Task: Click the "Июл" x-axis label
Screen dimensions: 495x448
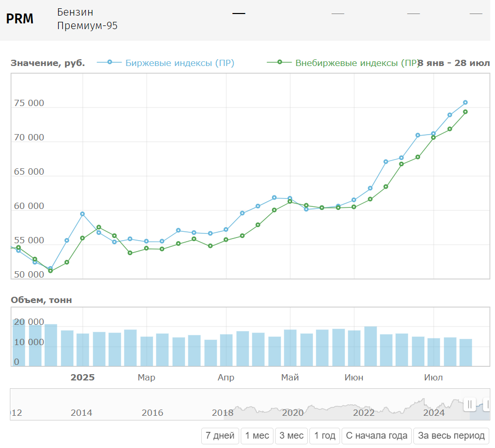Action: pyautogui.click(x=434, y=377)
